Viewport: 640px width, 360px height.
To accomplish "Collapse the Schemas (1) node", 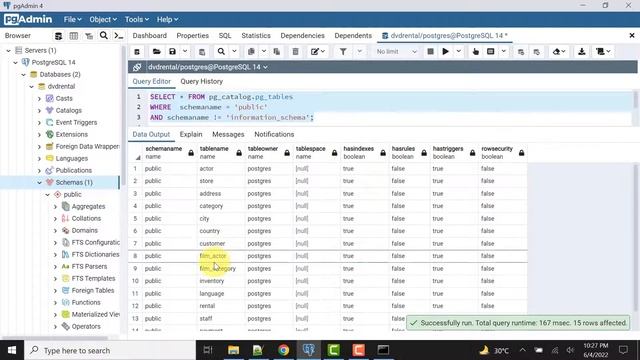I will [40, 182].
